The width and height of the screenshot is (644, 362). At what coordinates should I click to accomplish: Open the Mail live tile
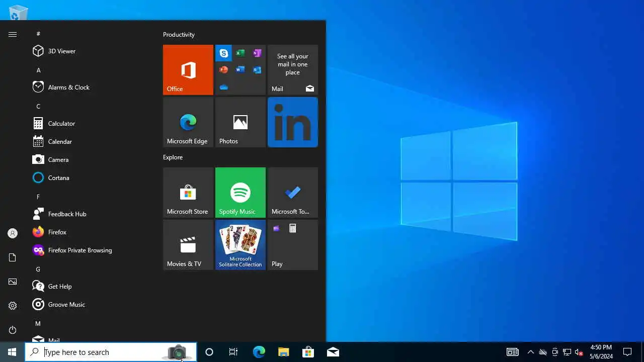click(x=293, y=70)
